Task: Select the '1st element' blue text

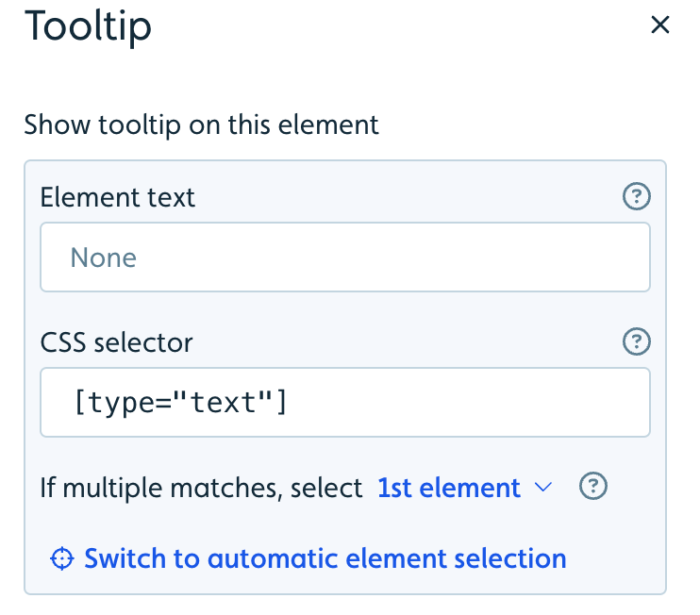Action: [x=449, y=488]
